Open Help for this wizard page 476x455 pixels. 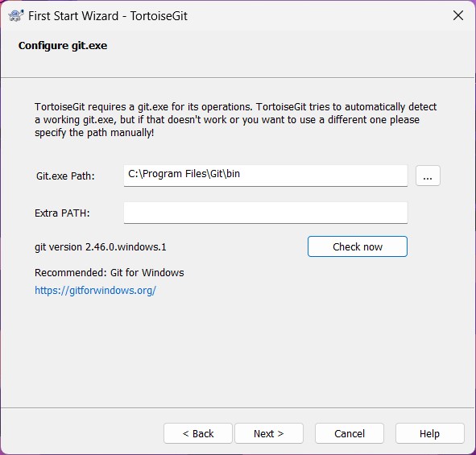(429, 433)
